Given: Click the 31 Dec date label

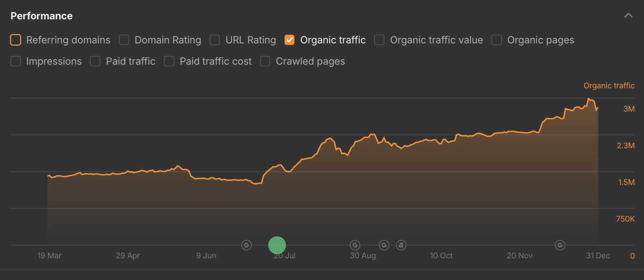Looking at the screenshot, I should (598, 256).
